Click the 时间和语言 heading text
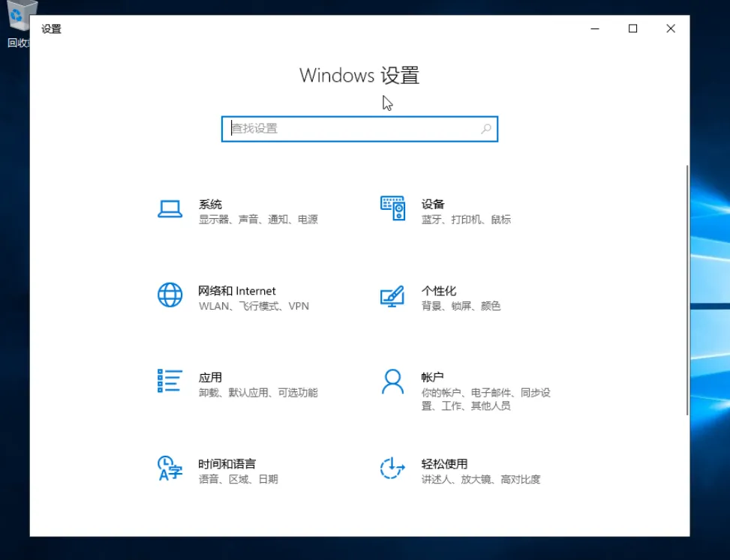The width and height of the screenshot is (730, 560). (227, 464)
